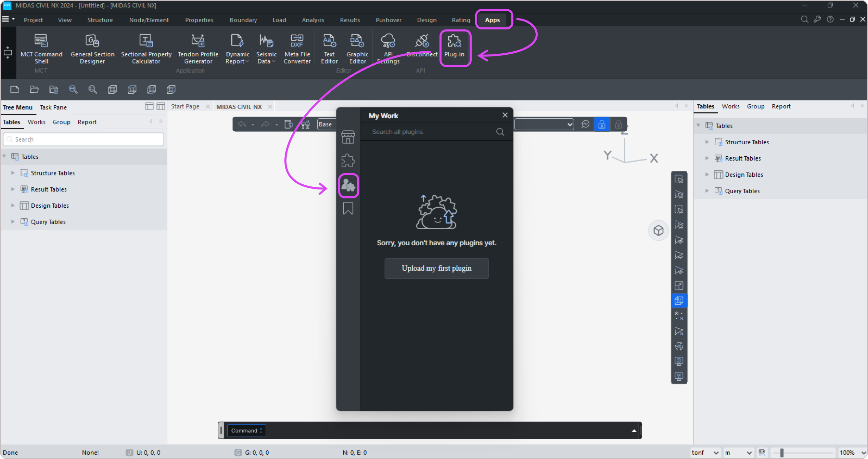The image size is (868, 459).
Task: Toggle the gray lock button
Action: click(x=618, y=124)
